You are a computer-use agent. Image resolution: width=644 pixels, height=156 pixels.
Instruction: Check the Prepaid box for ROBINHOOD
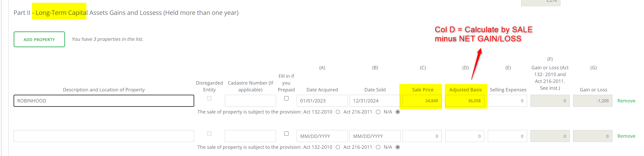click(x=286, y=98)
